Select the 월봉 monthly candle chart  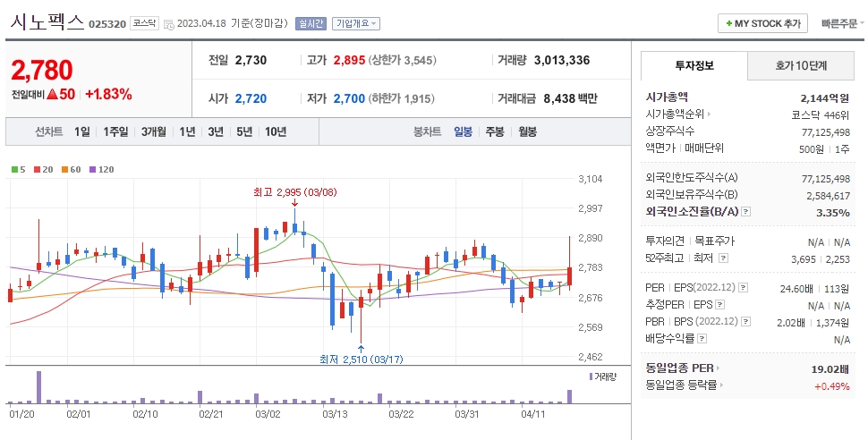click(528, 132)
